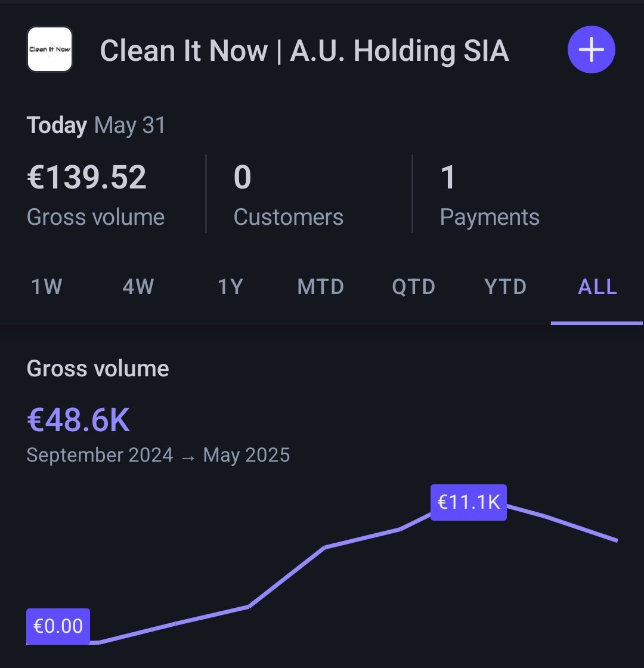644x668 pixels.
Task: Select the 1W time range tab
Action: point(47,287)
